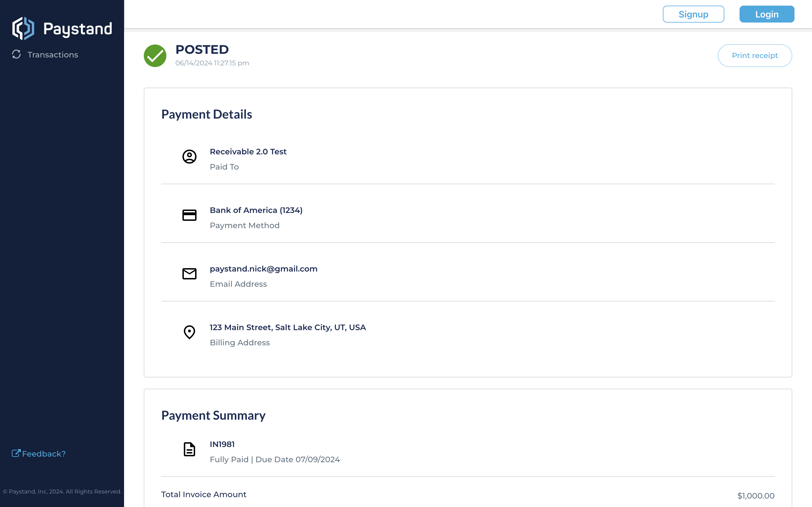
Task: Click the Receivable 2.0 Test payee name
Action: 248,152
